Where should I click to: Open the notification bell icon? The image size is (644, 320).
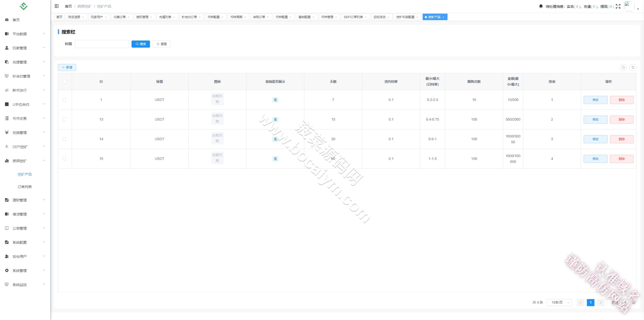point(541,6)
